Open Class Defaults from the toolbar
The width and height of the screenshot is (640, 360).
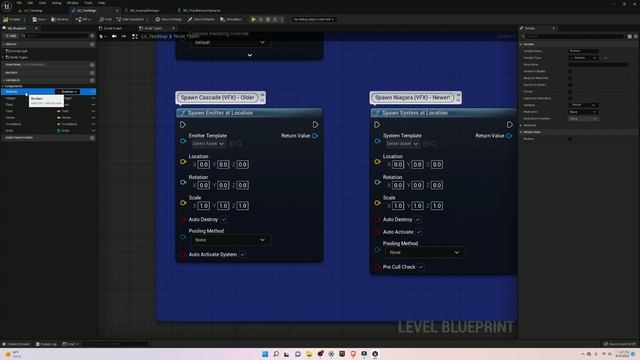[x=201, y=19]
